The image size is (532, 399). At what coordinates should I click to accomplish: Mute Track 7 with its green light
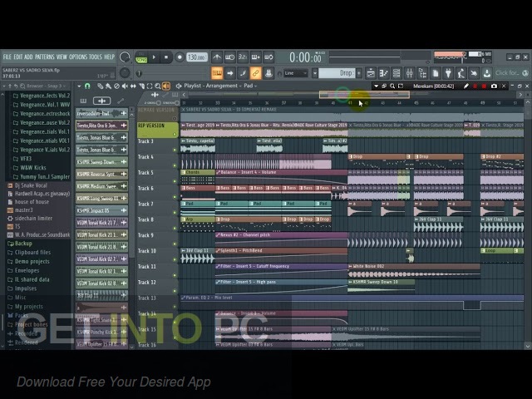click(x=175, y=213)
